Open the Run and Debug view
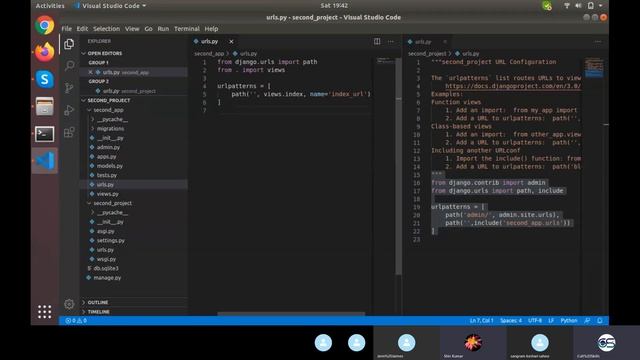 pyautogui.click(x=69, y=110)
